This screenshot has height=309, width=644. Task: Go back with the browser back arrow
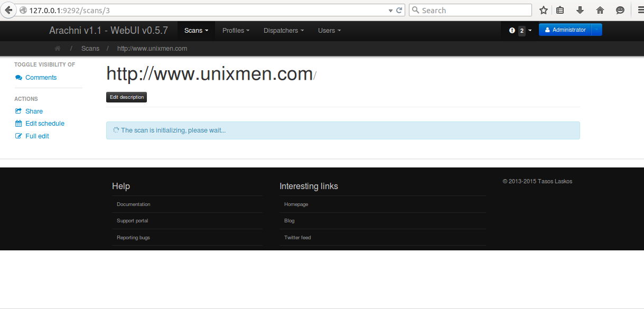[x=8, y=10]
